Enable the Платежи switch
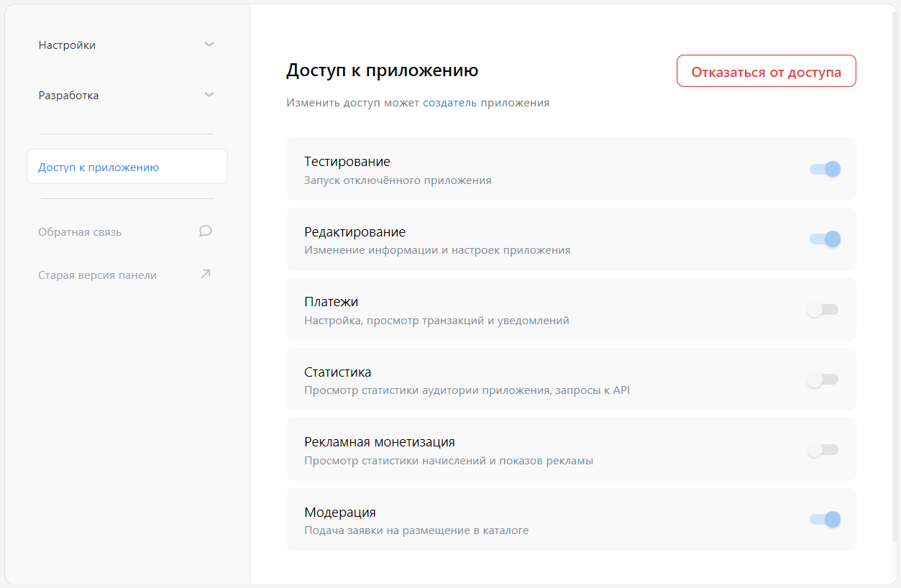Screen dimensions: 901x588 (x=823, y=309)
